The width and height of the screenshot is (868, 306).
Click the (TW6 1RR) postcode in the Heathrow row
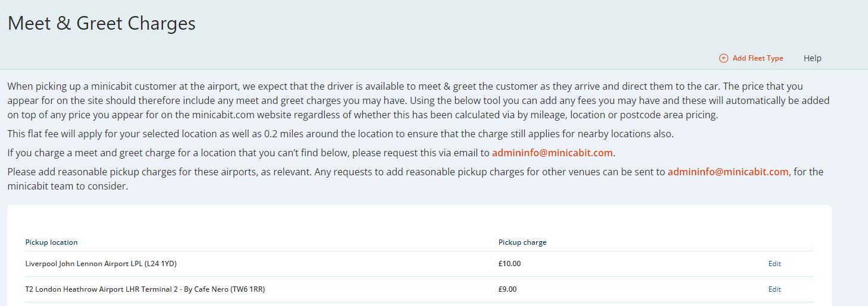pyautogui.click(x=247, y=289)
